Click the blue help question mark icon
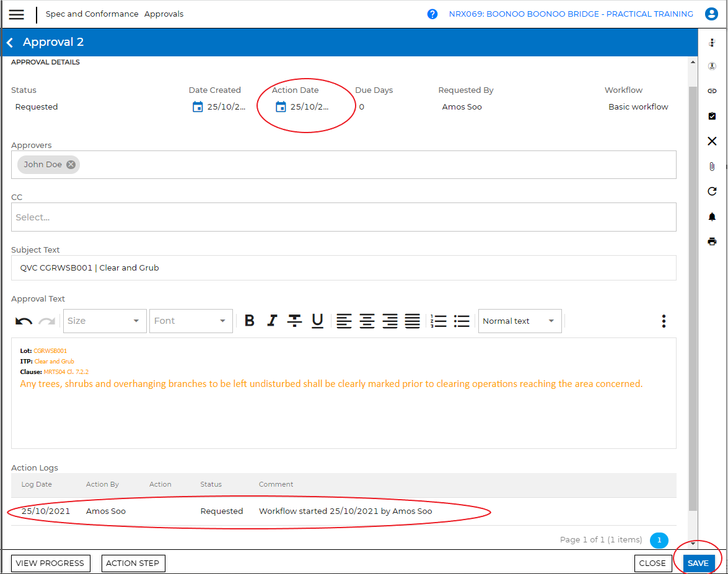This screenshot has height=574, width=728. (x=432, y=14)
